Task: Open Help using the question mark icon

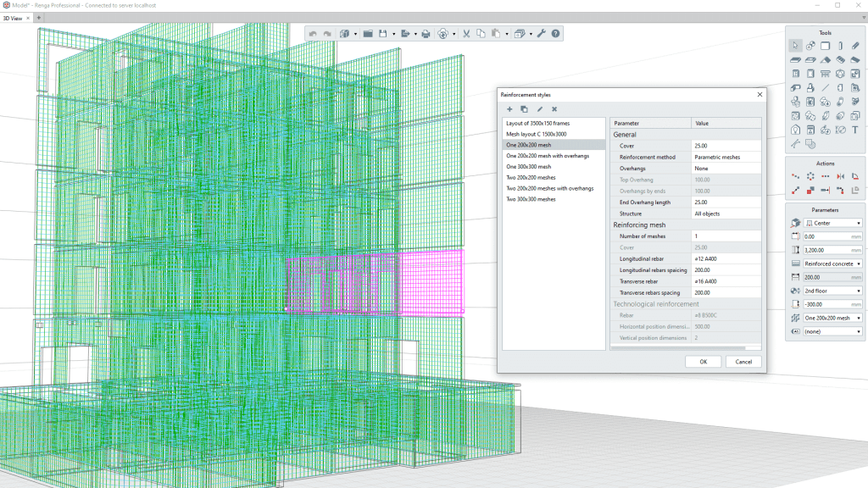Action: point(555,33)
